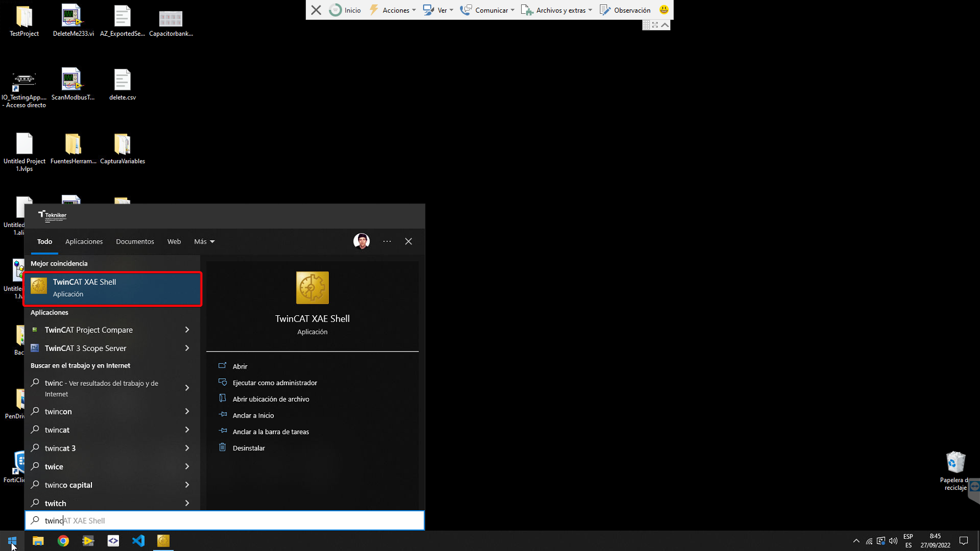The width and height of the screenshot is (980, 551).
Task: Select the Papelera de reciclaje icon
Action: pyautogui.click(x=955, y=471)
